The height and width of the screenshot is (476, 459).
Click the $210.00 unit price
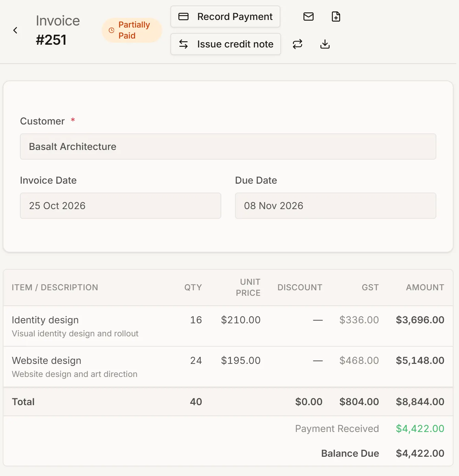pyautogui.click(x=241, y=320)
